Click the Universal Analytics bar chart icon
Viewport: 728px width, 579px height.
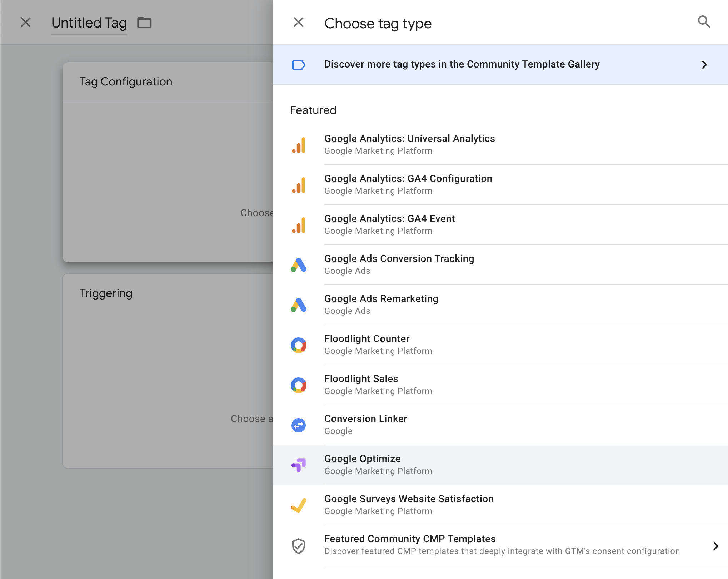coord(299,145)
